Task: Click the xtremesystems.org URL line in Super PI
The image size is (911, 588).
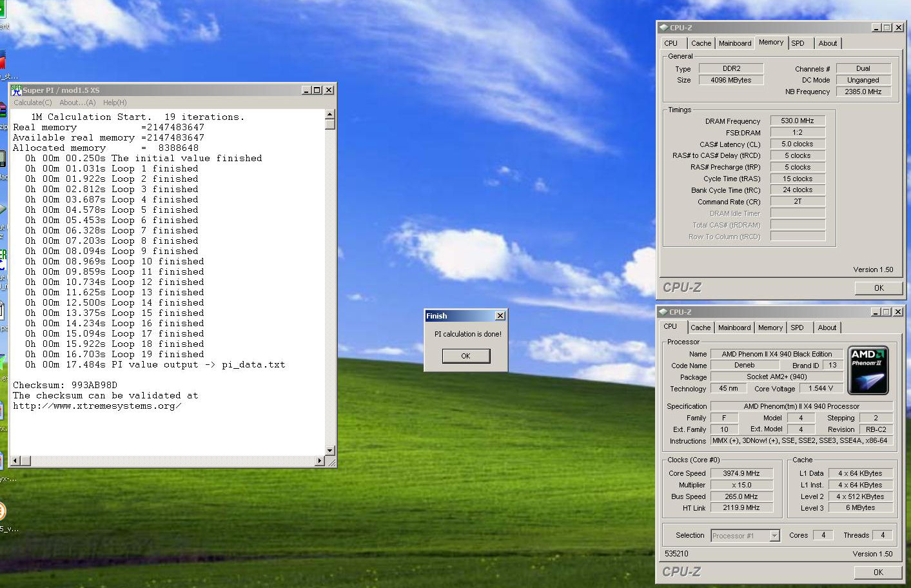Action: [x=97, y=406]
